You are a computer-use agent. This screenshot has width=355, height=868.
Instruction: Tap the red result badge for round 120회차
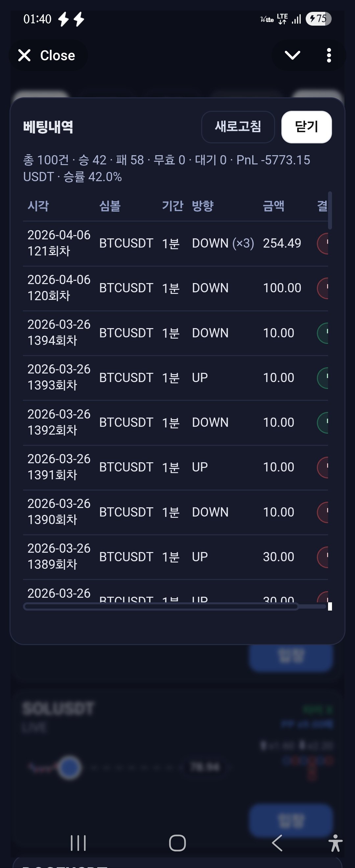[323, 288]
